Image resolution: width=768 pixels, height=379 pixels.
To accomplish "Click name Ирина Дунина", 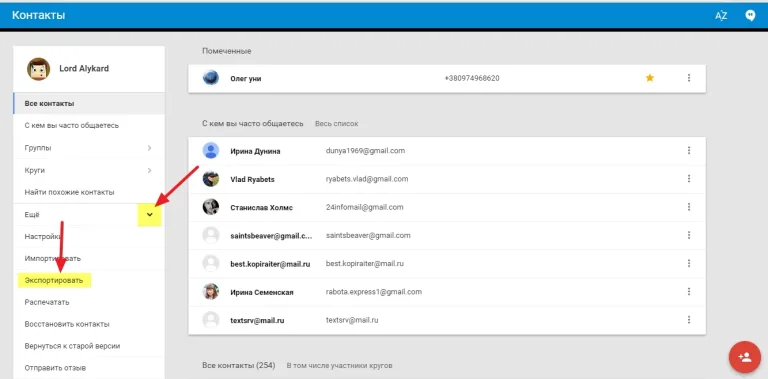I will 255,151.
